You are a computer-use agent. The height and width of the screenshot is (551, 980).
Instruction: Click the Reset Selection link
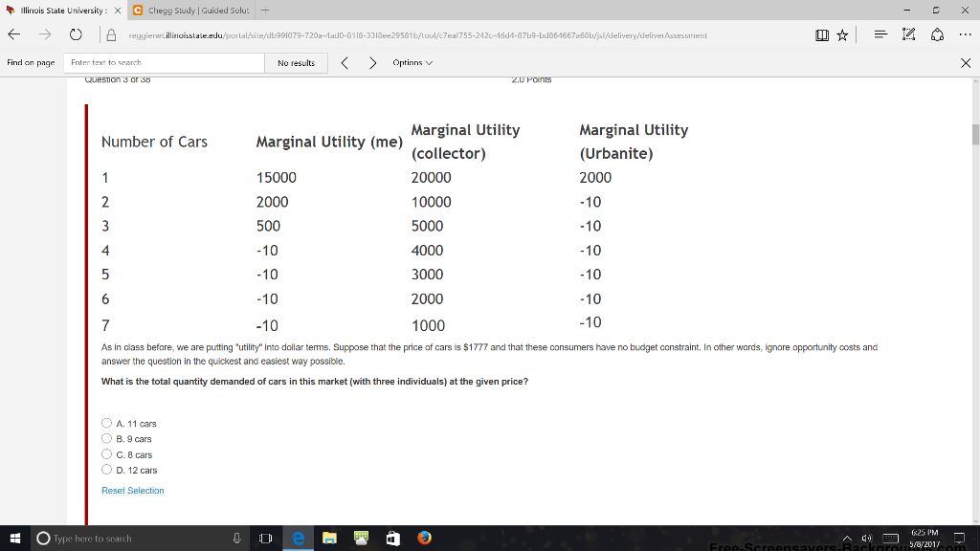pyautogui.click(x=133, y=491)
